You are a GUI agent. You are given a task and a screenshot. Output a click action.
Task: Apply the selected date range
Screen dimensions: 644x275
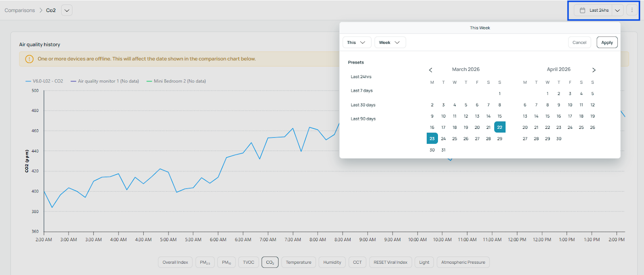coord(607,43)
